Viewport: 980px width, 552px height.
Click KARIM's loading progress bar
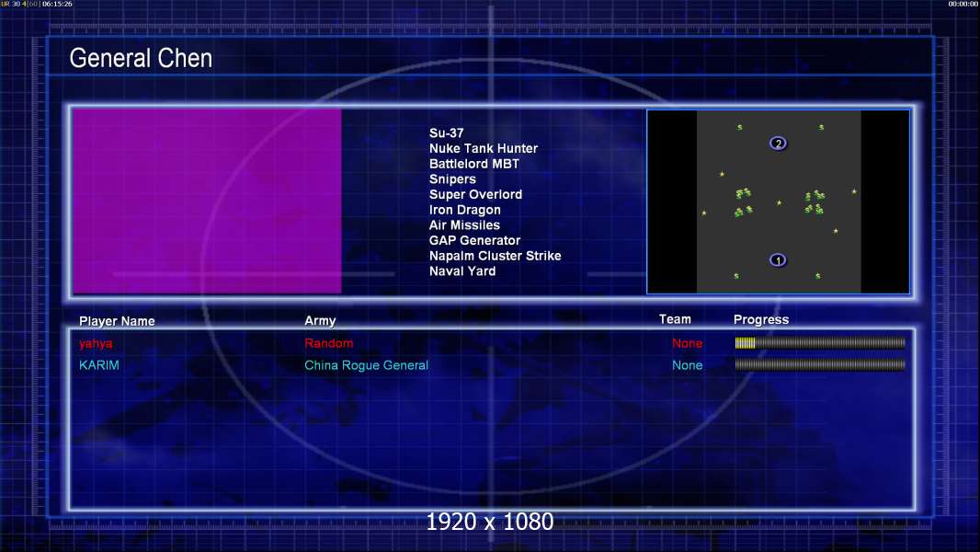coord(820,364)
